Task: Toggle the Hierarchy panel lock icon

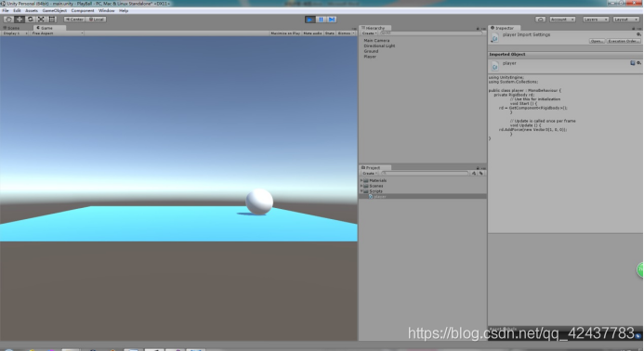Action: (x=478, y=29)
